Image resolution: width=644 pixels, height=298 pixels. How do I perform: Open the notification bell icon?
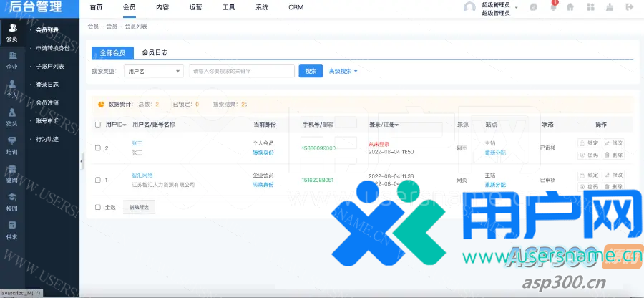coord(552,7)
